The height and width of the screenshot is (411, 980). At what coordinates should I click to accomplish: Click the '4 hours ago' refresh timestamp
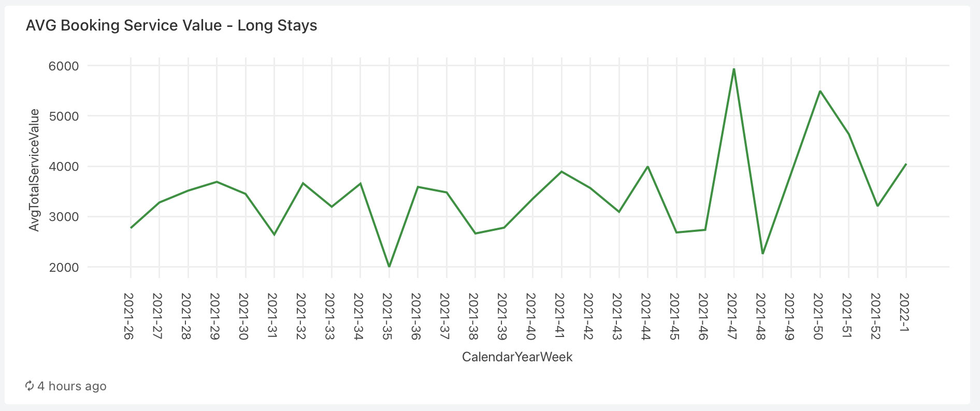(71, 386)
